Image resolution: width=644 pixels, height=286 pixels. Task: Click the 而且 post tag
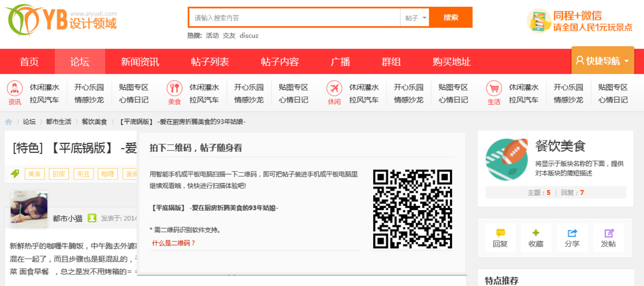pos(83,174)
